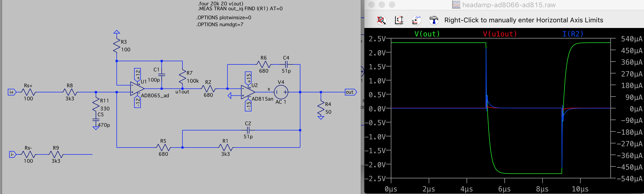Viewport: 644px width, 194px height.
Task: Select capacitor C4 symbol
Action: tap(287, 65)
